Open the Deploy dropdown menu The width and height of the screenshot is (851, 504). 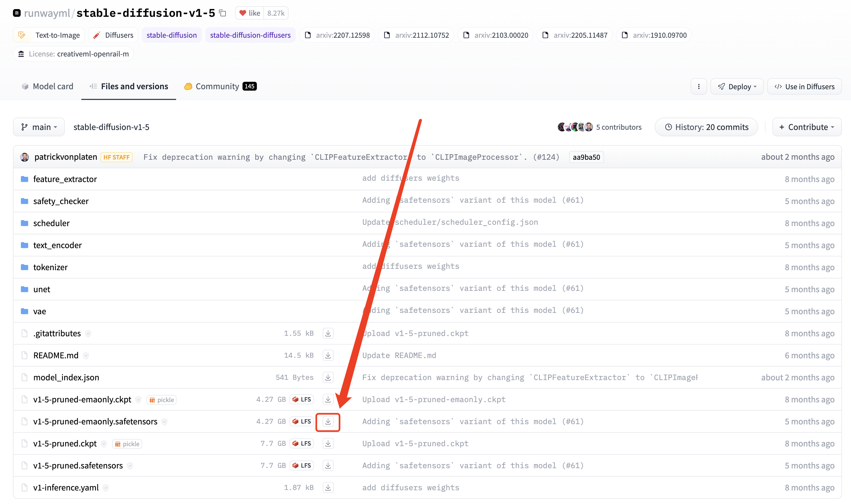click(x=737, y=86)
